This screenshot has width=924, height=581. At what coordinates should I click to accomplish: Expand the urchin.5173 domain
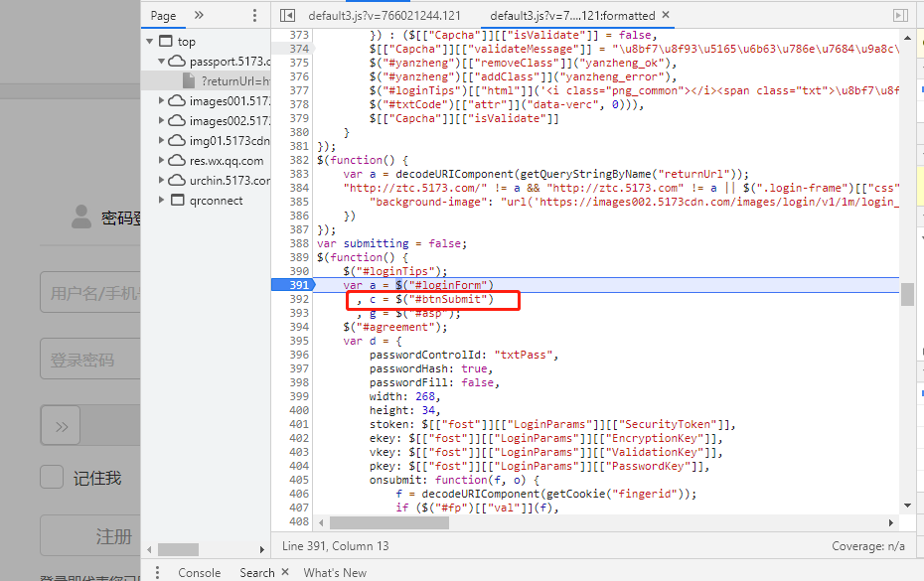[x=162, y=181]
